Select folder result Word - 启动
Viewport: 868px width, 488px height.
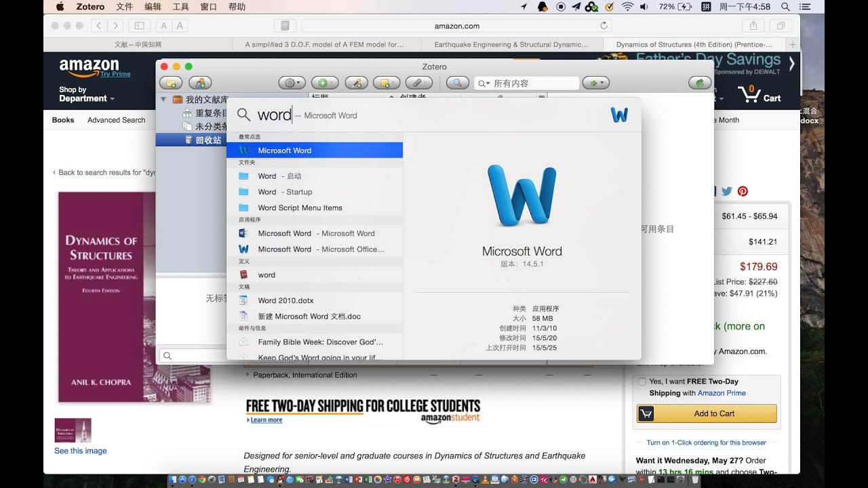315,176
